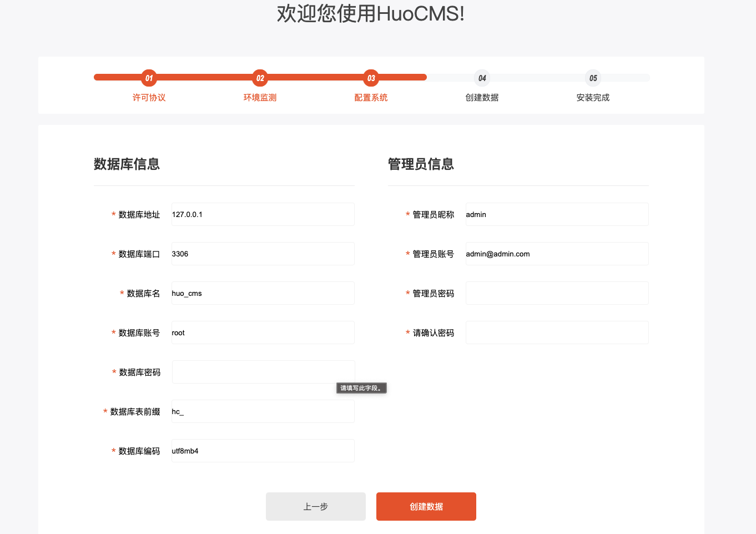Click step 03 circle in progress bar
Image resolution: width=756 pixels, height=534 pixels.
[371, 78]
